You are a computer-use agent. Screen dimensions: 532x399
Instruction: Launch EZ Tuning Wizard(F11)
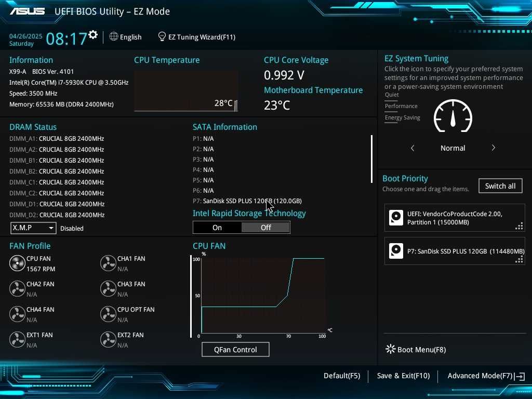[202, 37]
